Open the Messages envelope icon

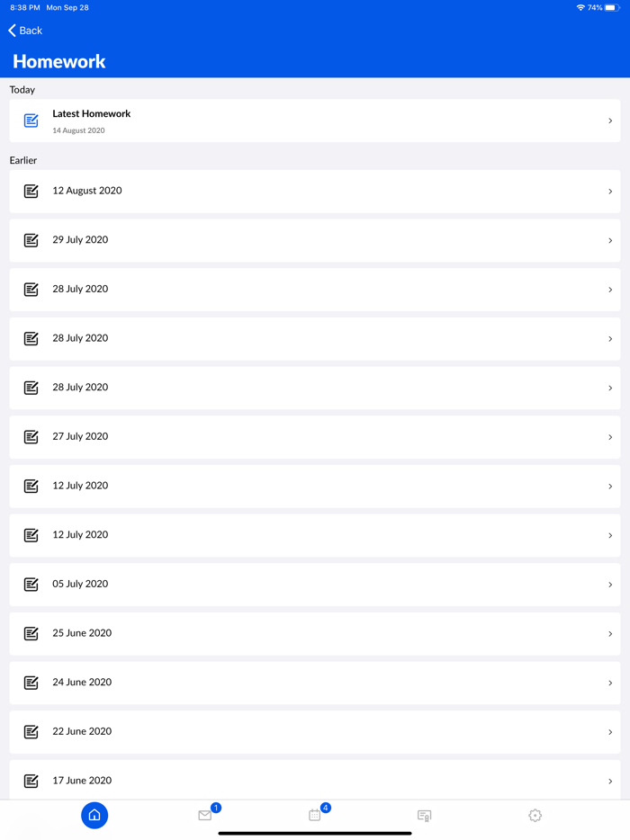pyautogui.click(x=205, y=815)
